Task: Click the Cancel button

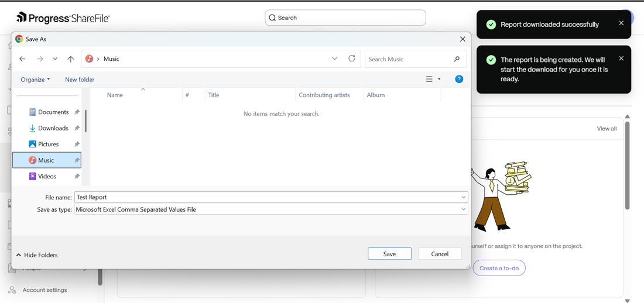Action: pos(440,254)
